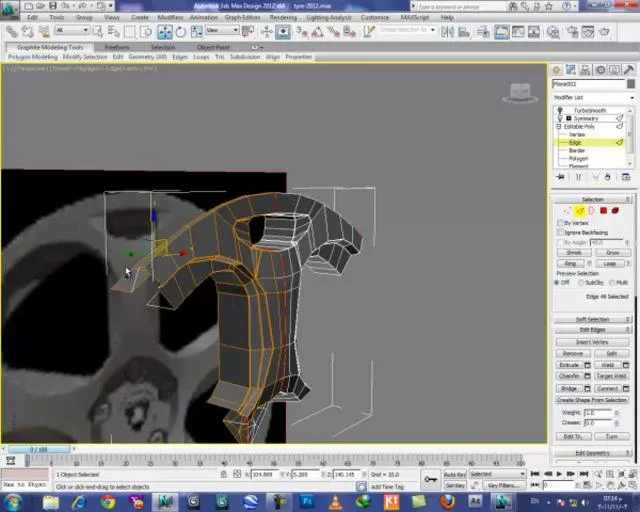640x512 pixels.
Task: Open the reference coordinate View dropdown
Action: tap(222, 30)
